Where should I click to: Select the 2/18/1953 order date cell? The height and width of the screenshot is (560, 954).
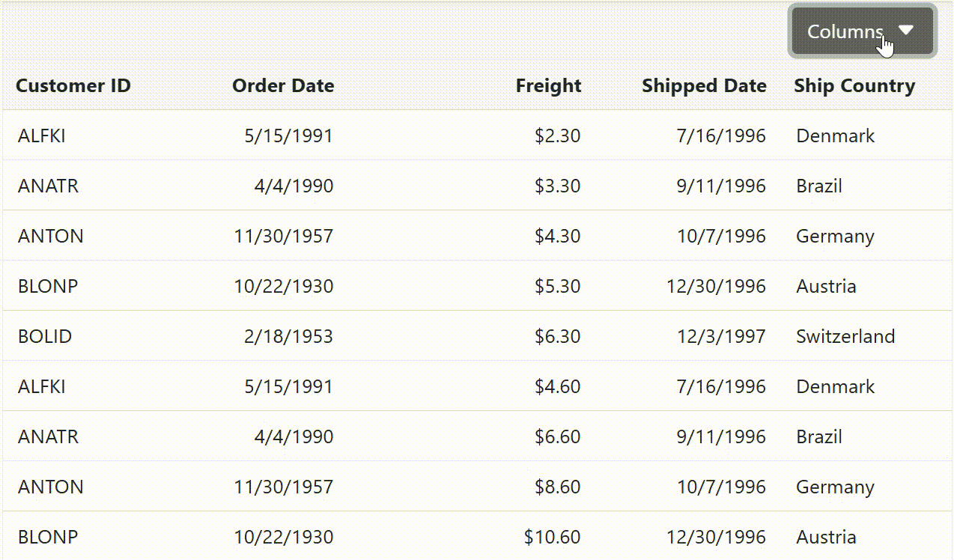[288, 336]
